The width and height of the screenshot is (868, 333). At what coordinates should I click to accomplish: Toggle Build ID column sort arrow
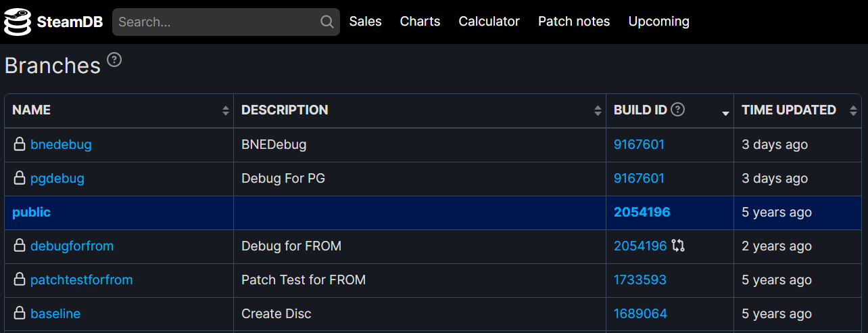725,113
